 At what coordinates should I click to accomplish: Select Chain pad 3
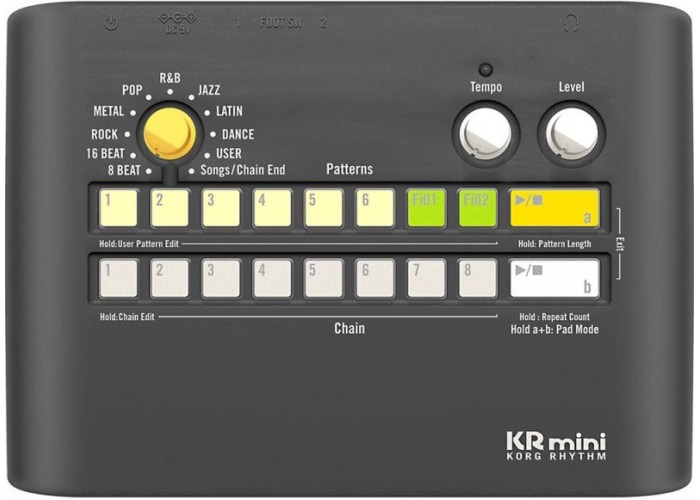(221, 278)
